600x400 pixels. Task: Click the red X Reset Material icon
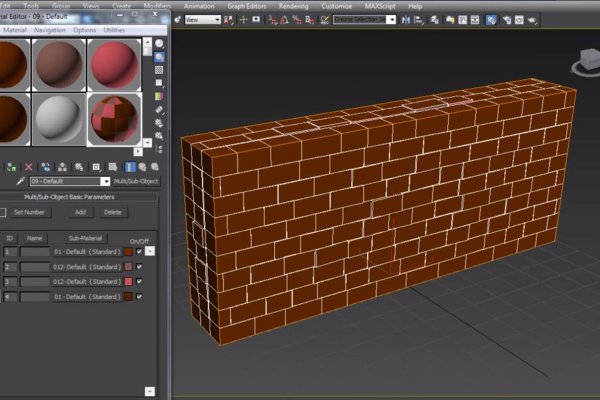click(x=28, y=167)
